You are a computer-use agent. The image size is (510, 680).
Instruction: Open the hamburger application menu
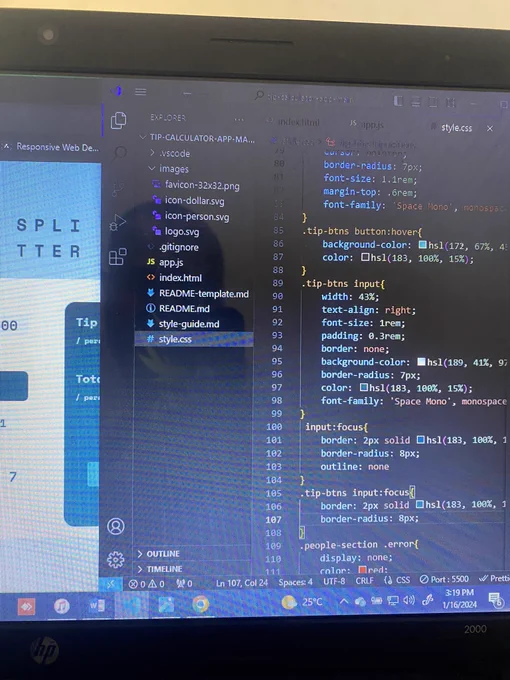pos(141,92)
